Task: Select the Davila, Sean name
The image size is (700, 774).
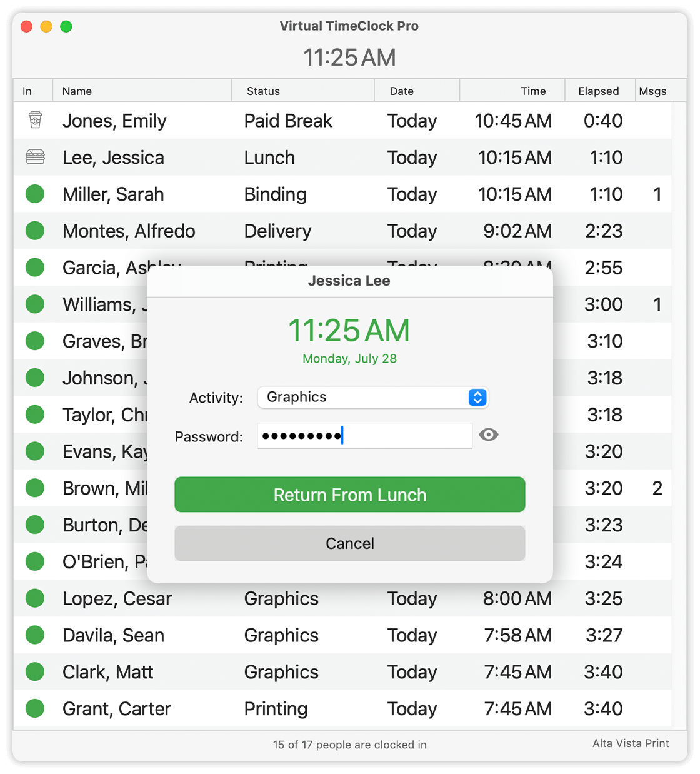Action: pos(113,636)
